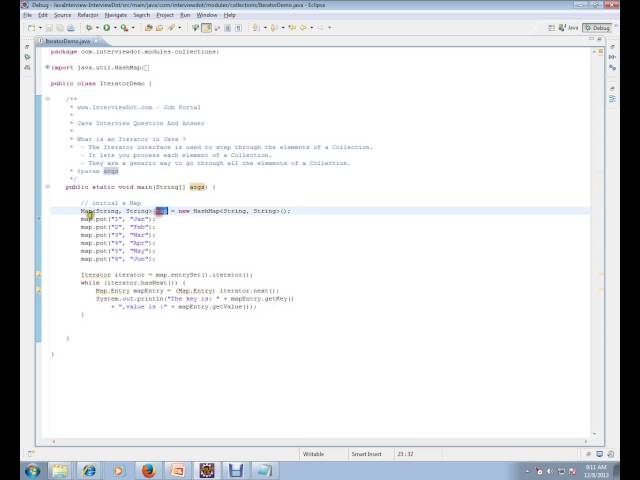Open the Project menu
Image resolution: width=640 pixels, height=480 pixels.
pyautogui.click(x=165, y=15)
